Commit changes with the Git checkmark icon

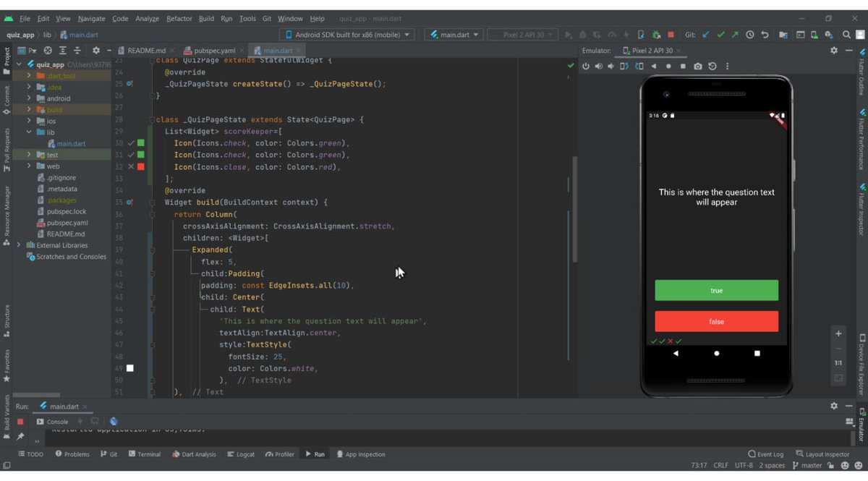coord(720,35)
